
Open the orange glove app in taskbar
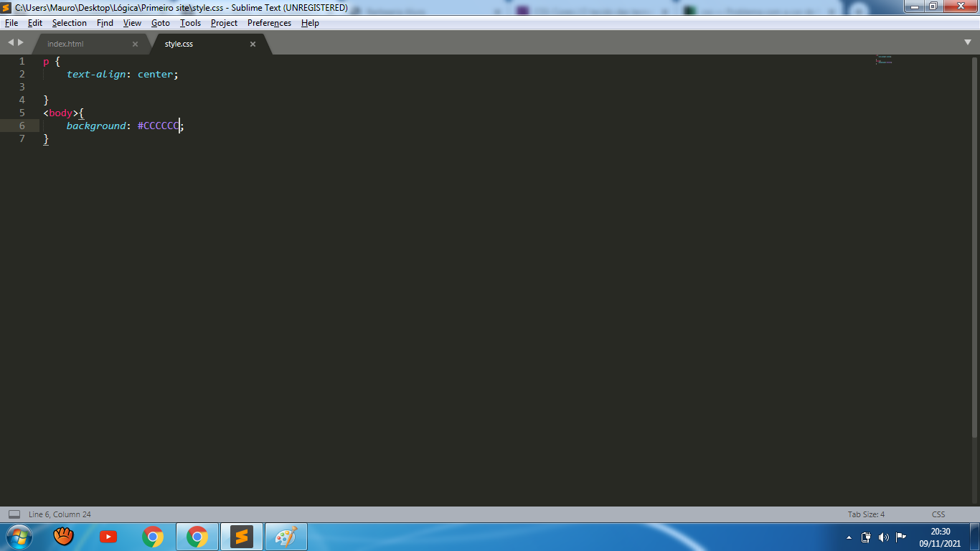64,536
